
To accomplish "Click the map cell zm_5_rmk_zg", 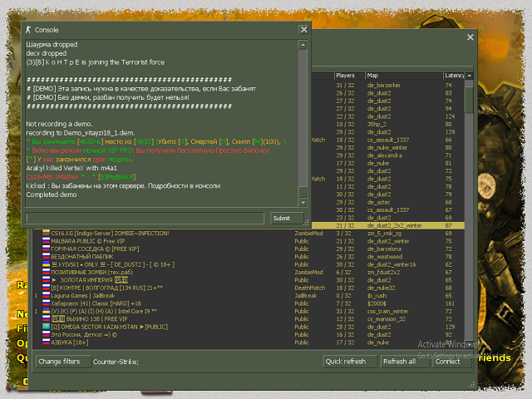I will [384, 233].
